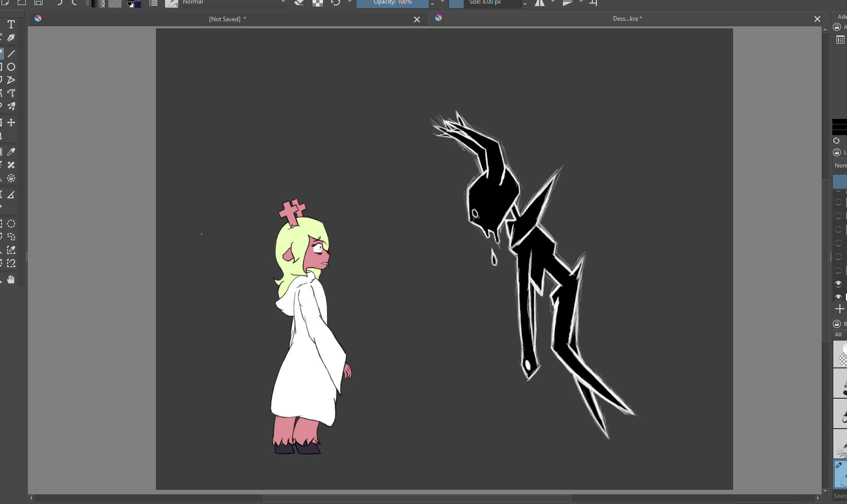Select the Elliptical Selection tool
This screenshot has width=847, height=504.
11,224
